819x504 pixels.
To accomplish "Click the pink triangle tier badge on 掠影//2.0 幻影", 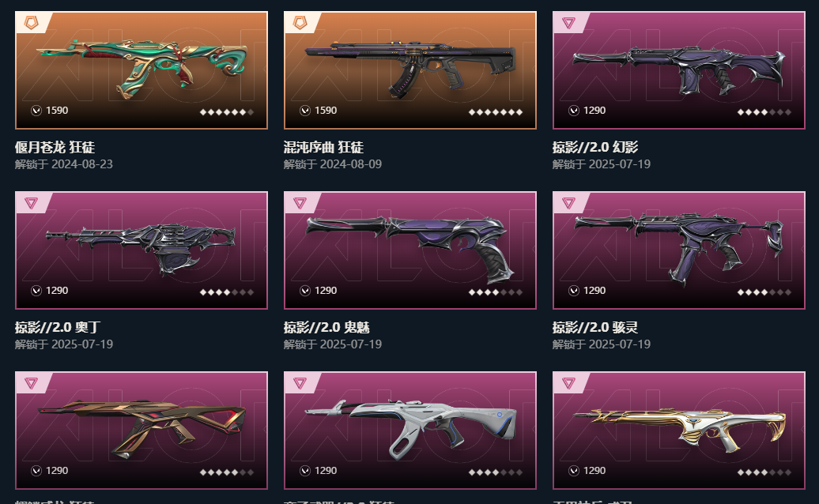I will tap(568, 22).
